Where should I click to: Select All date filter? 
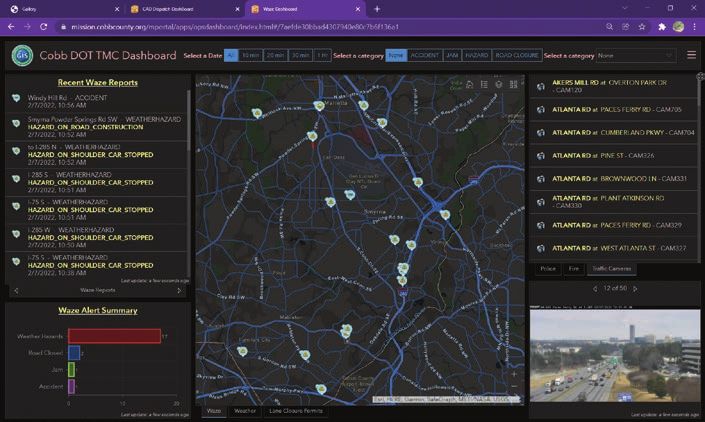coord(231,55)
